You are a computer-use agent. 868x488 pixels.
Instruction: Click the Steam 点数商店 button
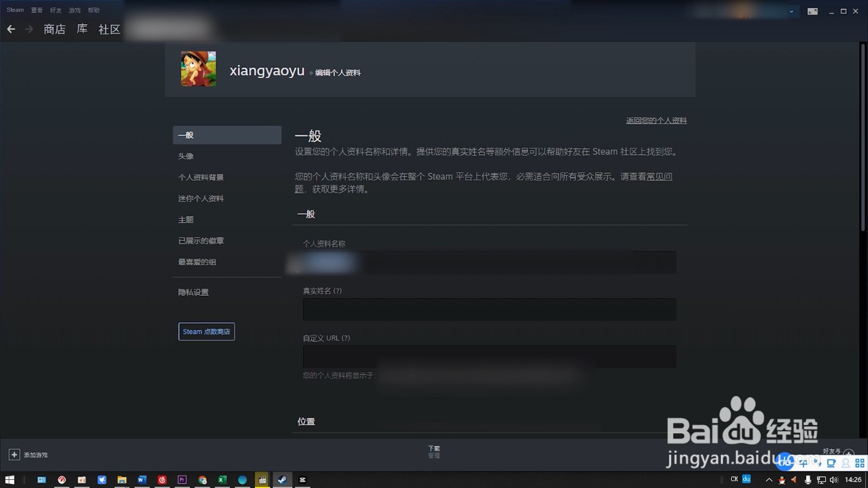pyautogui.click(x=206, y=332)
